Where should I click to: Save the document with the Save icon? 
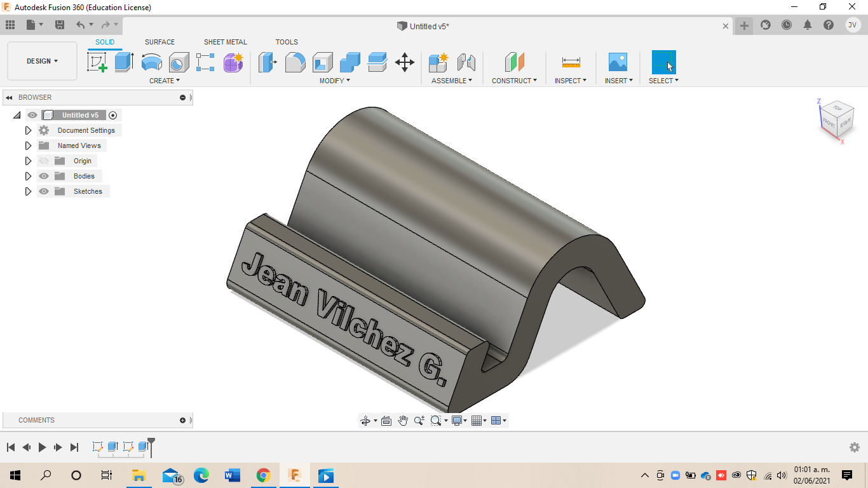tap(60, 25)
